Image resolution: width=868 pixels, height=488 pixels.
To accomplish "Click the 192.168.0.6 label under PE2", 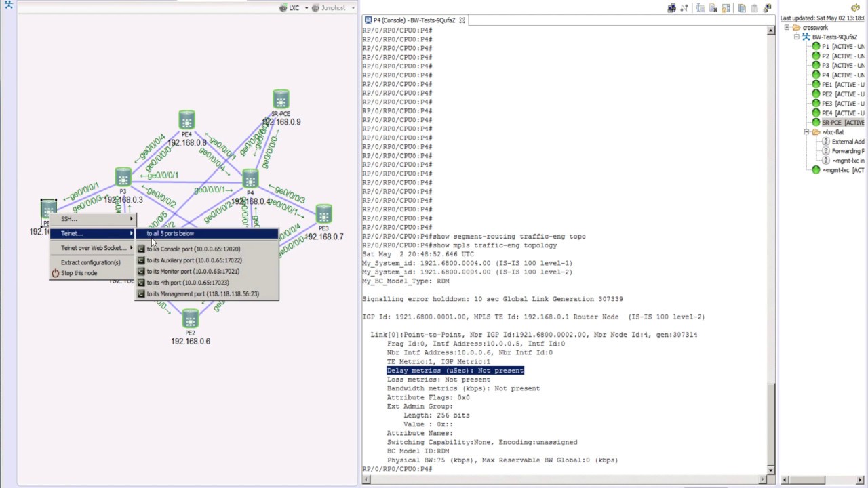I will [x=191, y=341].
